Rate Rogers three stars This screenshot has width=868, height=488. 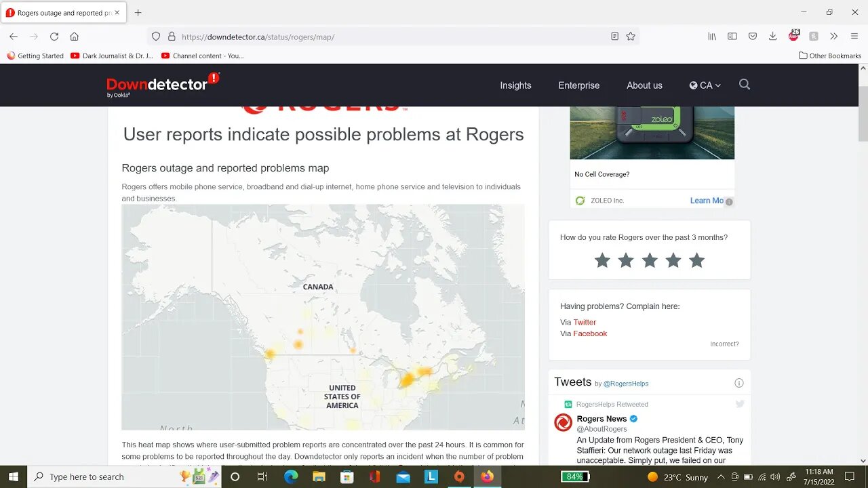[x=650, y=260]
